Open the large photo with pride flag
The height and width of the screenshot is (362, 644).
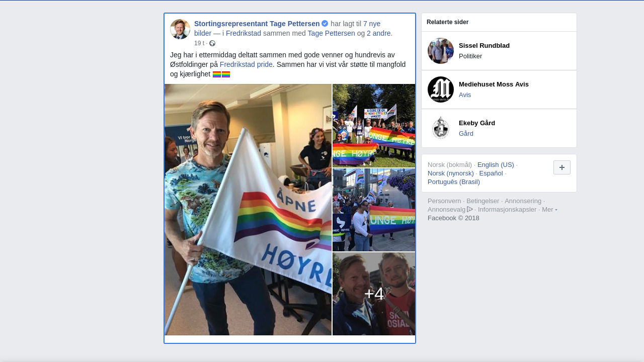point(248,210)
